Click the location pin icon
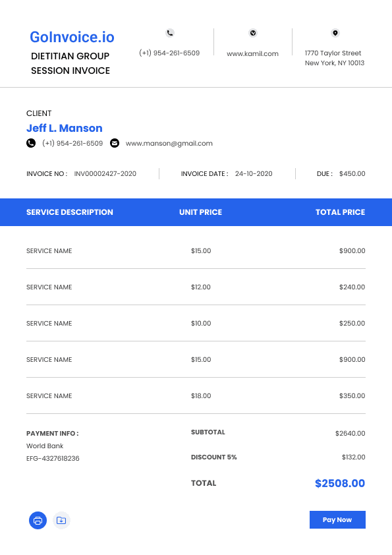 tap(335, 33)
